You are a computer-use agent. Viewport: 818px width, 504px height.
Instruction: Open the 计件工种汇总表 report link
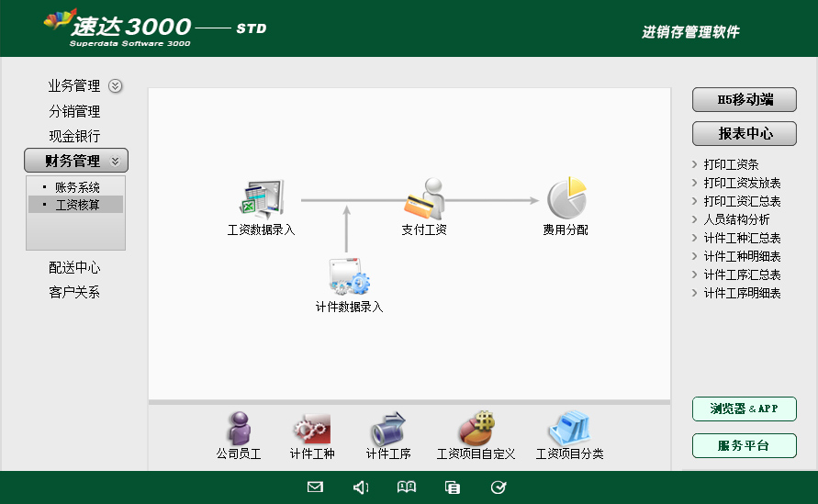pyautogui.click(x=742, y=238)
